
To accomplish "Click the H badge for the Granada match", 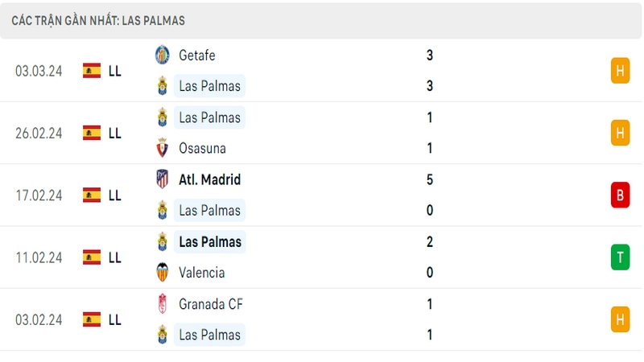I will tap(620, 319).
